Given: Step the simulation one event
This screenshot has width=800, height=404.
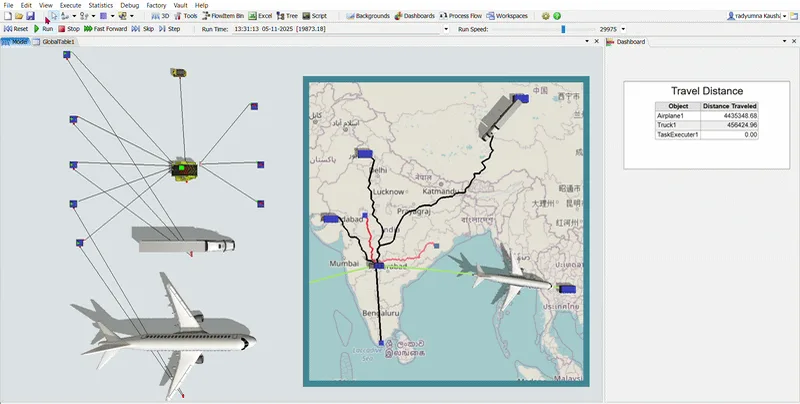Looking at the screenshot, I should click(x=169, y=29).
